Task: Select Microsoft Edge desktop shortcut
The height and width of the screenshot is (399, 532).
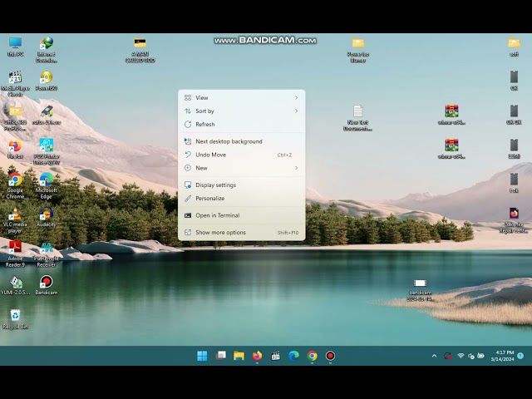Action: [x=47, y=186]
